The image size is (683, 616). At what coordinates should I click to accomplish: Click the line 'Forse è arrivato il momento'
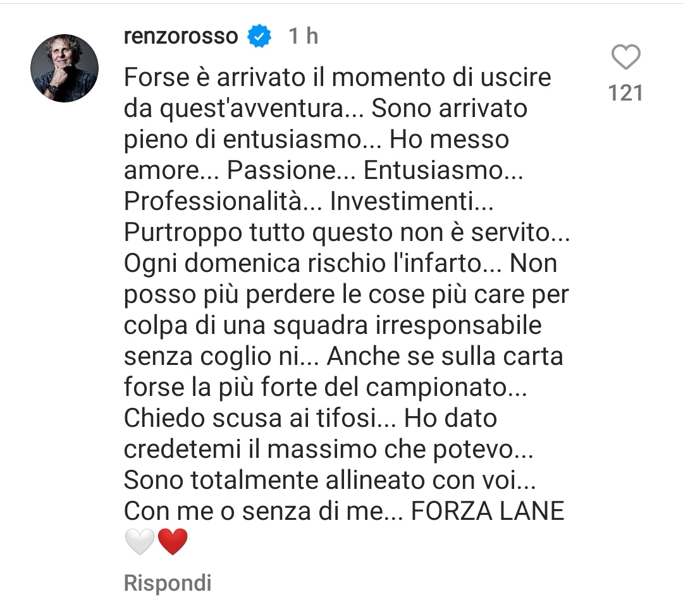pos(338,78)
